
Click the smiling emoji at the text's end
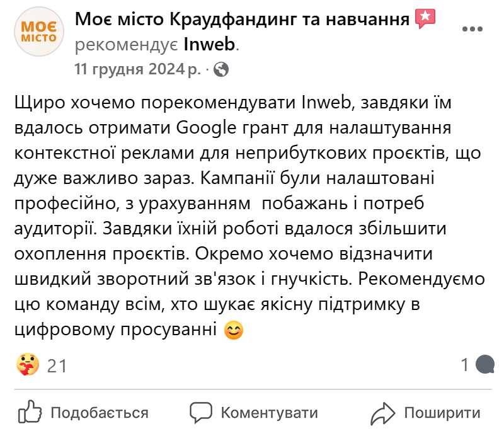(232, 328)
